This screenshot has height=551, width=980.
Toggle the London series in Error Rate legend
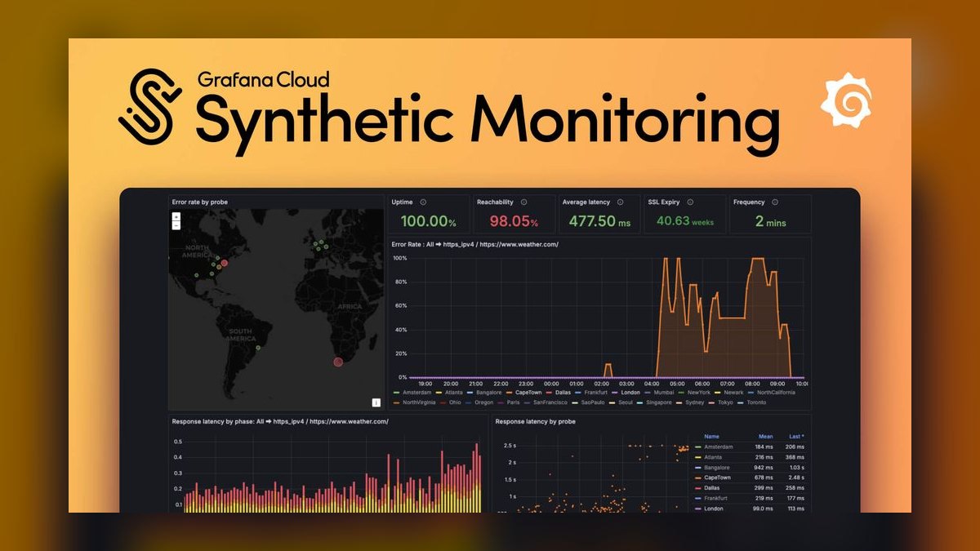pyautogui.click(x=626, y=393)
